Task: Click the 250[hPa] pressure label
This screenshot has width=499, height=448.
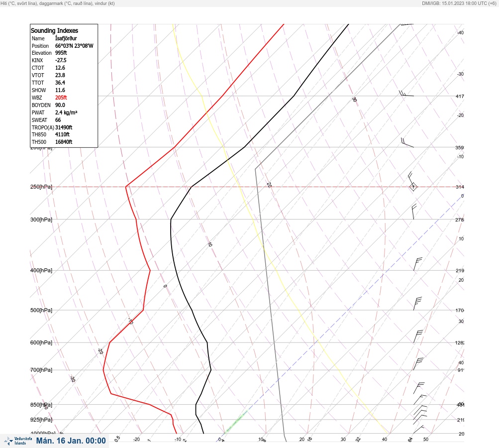Action: (x=41, y=187)
